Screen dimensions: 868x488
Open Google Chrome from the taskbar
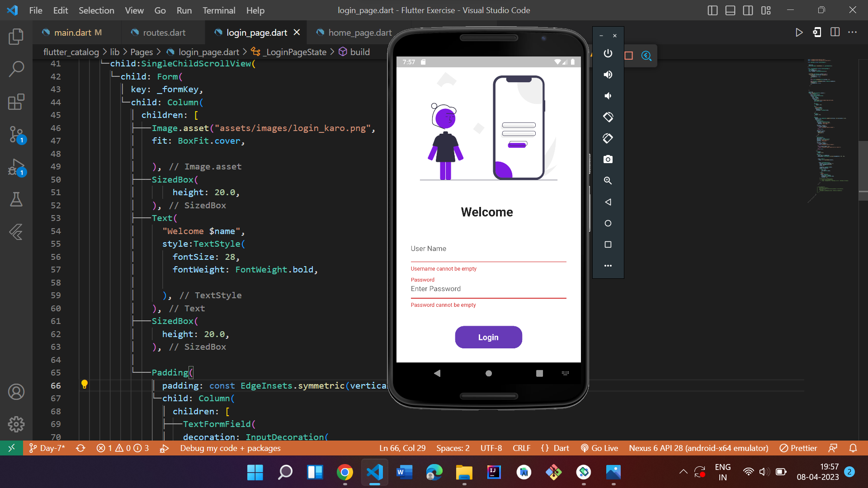[x=345, y=472]
